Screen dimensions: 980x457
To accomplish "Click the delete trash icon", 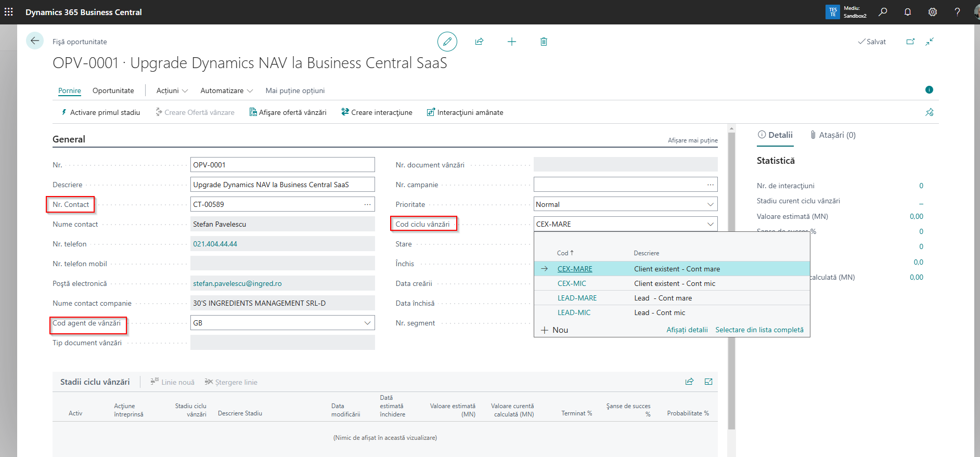I will click(x=544, y=42).
